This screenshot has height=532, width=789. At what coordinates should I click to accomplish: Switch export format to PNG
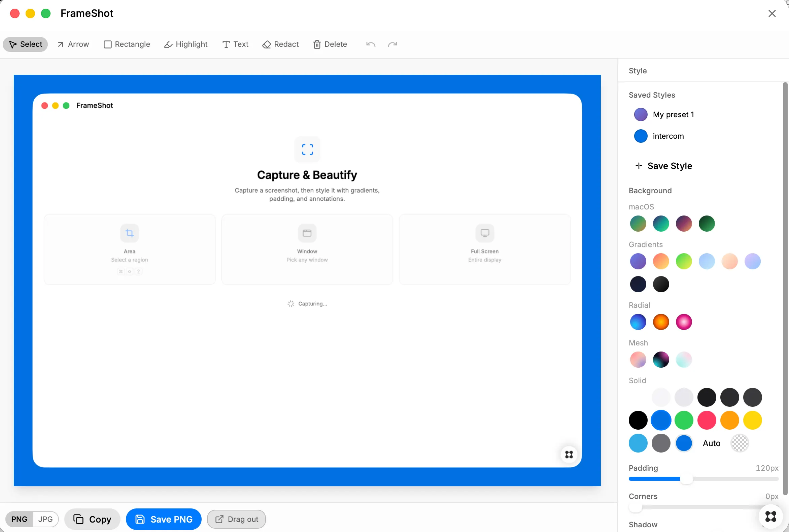pyautogui.click(x=19, y=519)
